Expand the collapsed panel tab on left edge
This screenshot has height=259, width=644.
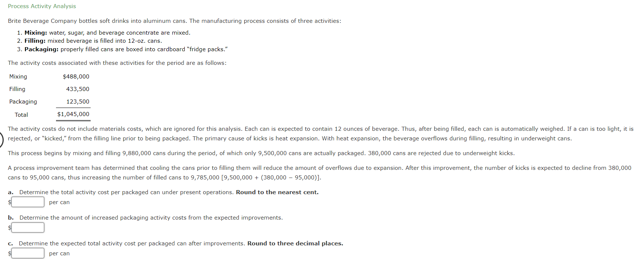1,139
